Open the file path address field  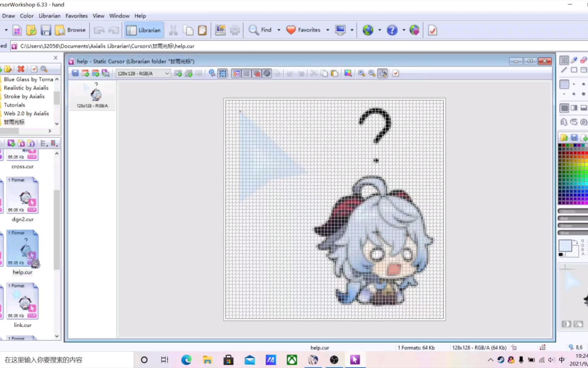tap(299, 46)
